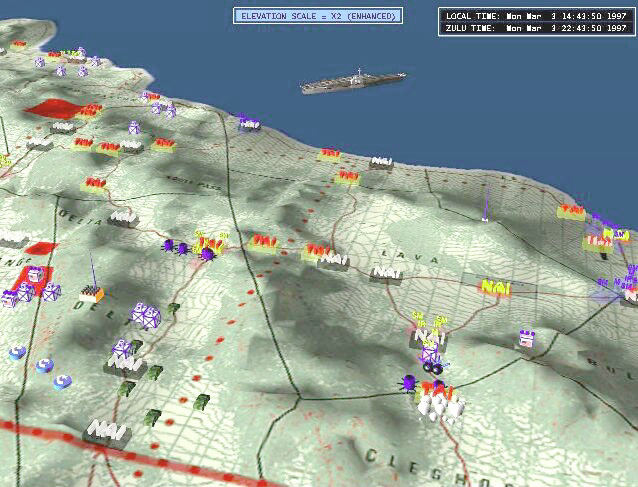The image size is (638, 487).
Task: Click the Zulu Time readout
Action: click(536, 28)
